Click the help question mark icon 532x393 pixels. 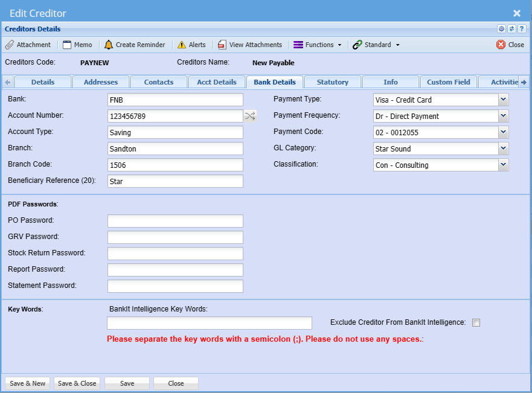[522, 29]
